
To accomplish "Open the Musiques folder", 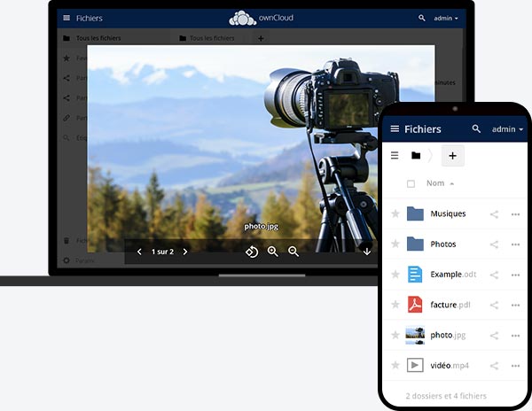I will pos(448,213).
